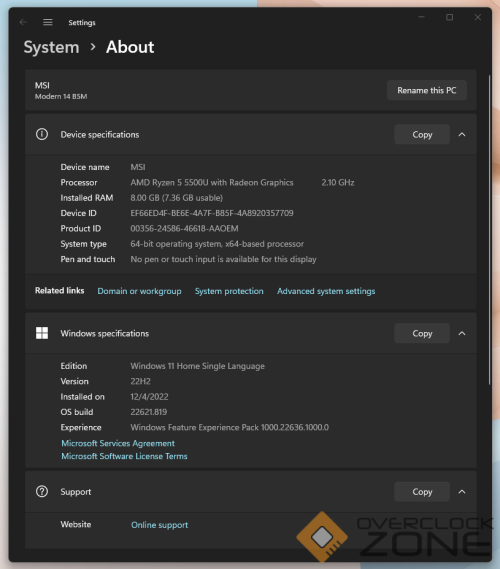The image size is (500, 569).
Task: Copy the Device specifications
Action: [x=422, y=135]
